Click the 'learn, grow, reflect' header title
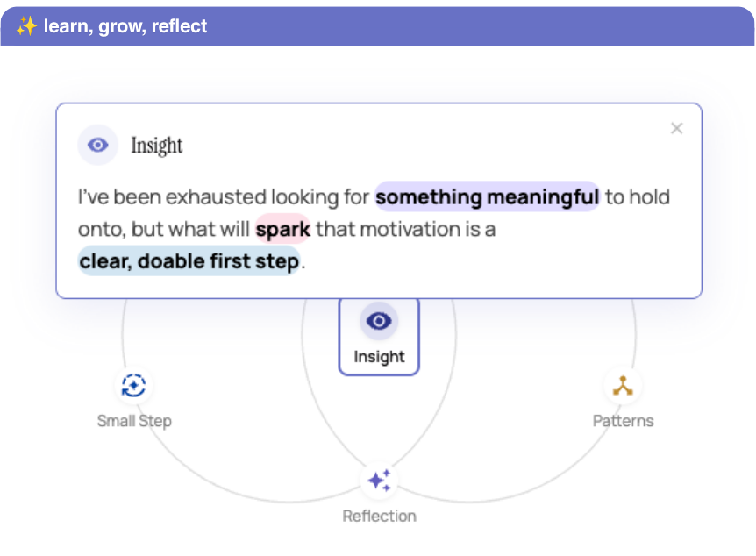This screenshot has height=556, width=756. pos(125,26)
